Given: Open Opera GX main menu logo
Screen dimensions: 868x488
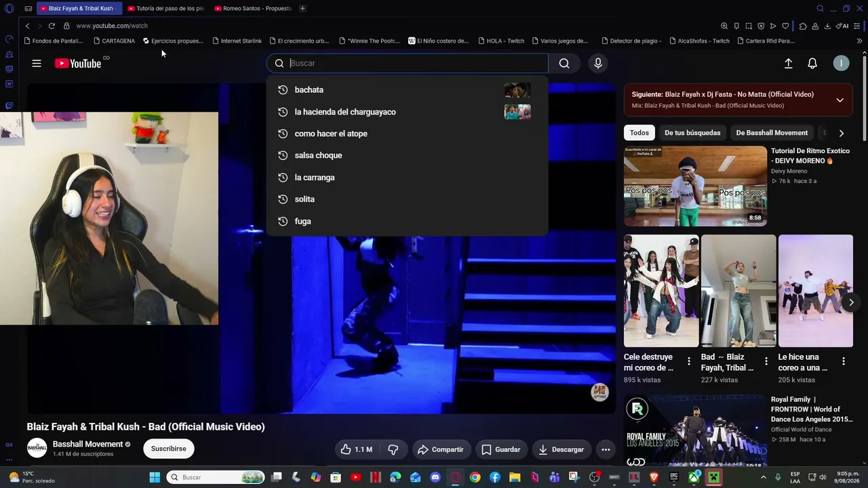Looking at the screenshot, I should tap(9, 8).
